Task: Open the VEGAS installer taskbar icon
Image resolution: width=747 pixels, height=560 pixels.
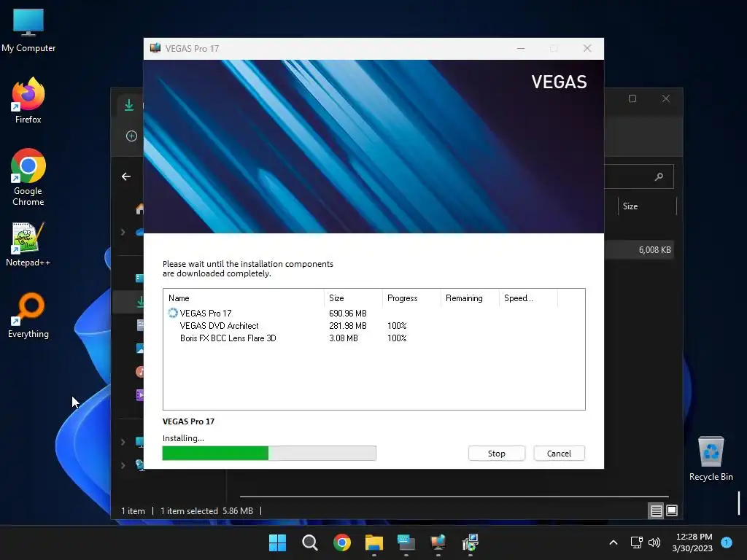Action: [x=438, y=542]
